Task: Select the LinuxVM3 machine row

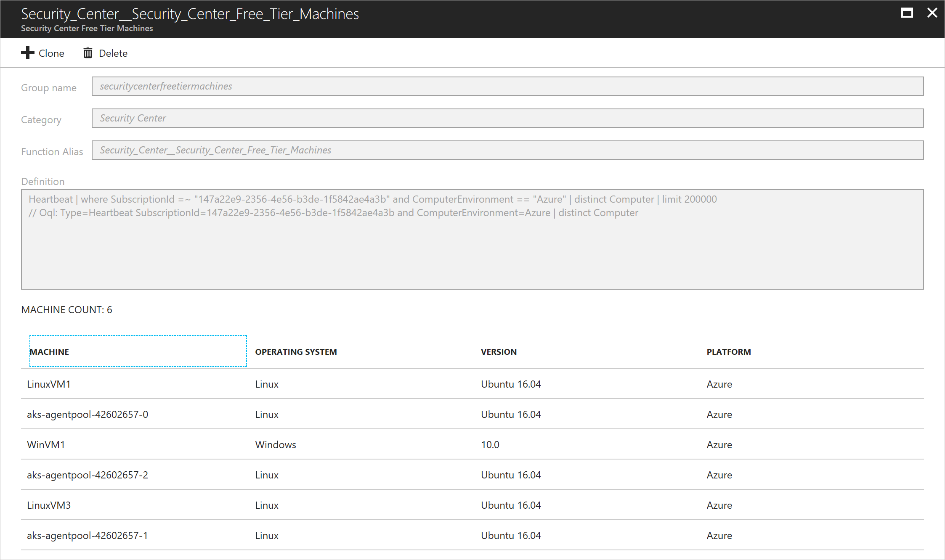Action: pos(49,505)
